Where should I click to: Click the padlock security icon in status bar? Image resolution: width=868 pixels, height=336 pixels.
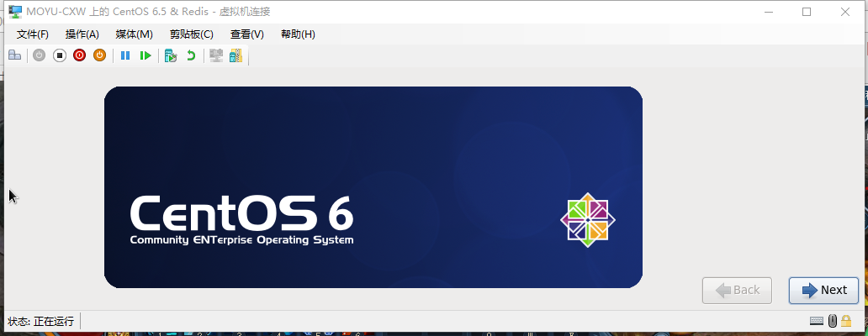pyautogui.click(x=846, y=321)
